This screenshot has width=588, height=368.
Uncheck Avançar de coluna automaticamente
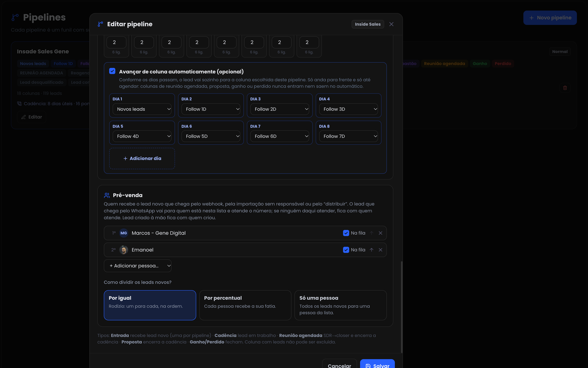point(112,71)
